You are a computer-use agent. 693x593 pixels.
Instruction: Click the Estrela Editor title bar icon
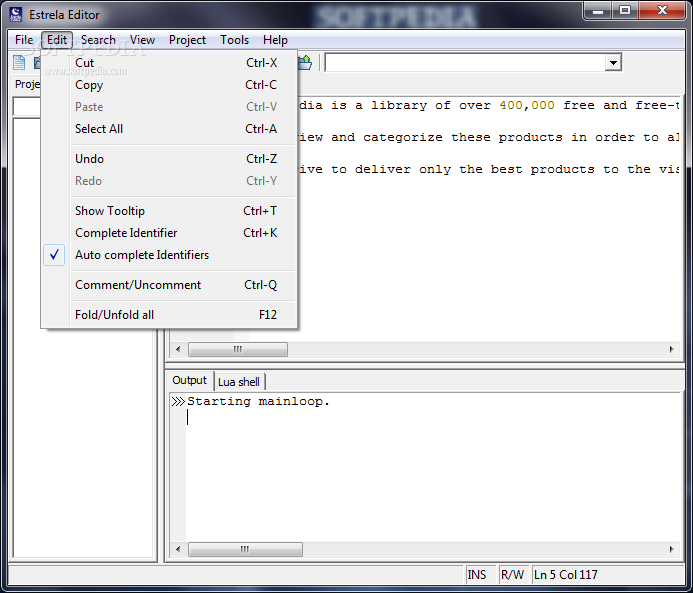(x=16, y=15)
